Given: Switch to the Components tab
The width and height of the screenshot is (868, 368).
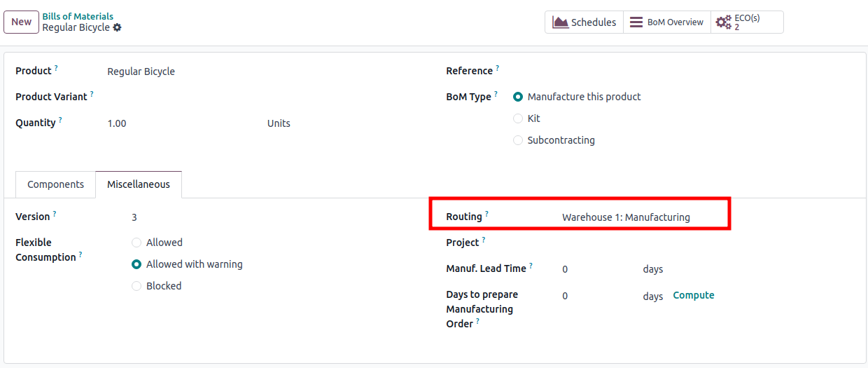Looking at the screenshot, I should pos(55,184).
